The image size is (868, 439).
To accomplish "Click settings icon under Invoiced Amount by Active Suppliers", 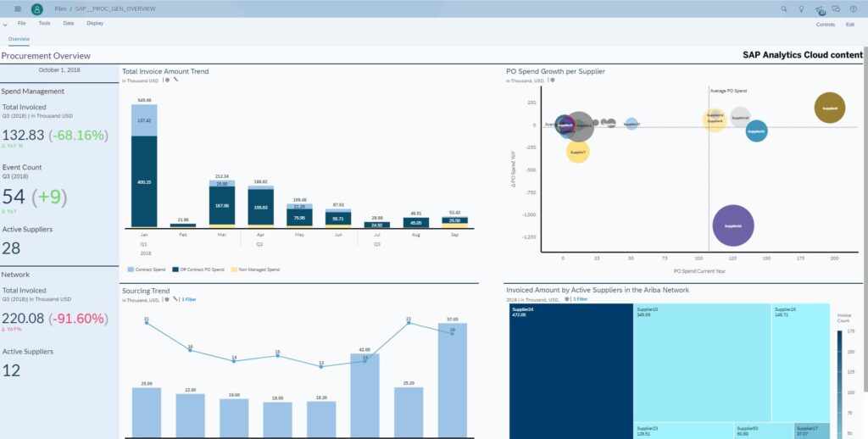I will 567,299.
